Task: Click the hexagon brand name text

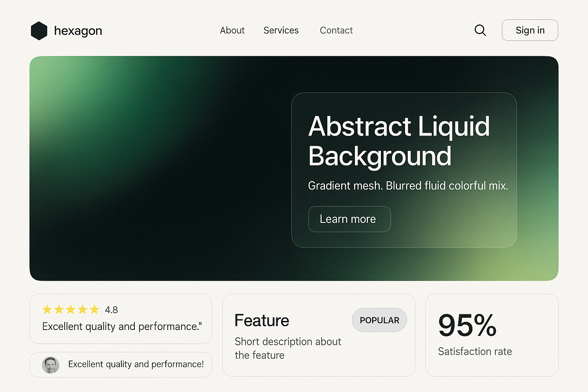Action: pos(78,31)
